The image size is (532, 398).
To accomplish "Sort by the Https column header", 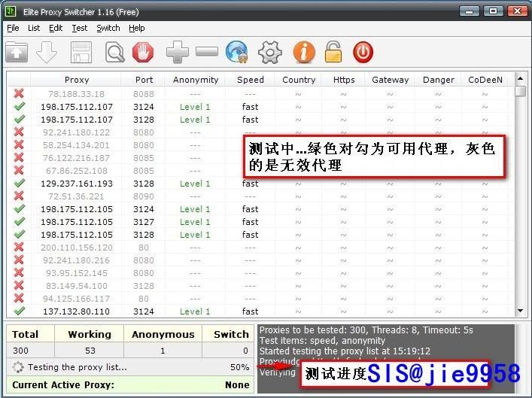I will [344, 80].
